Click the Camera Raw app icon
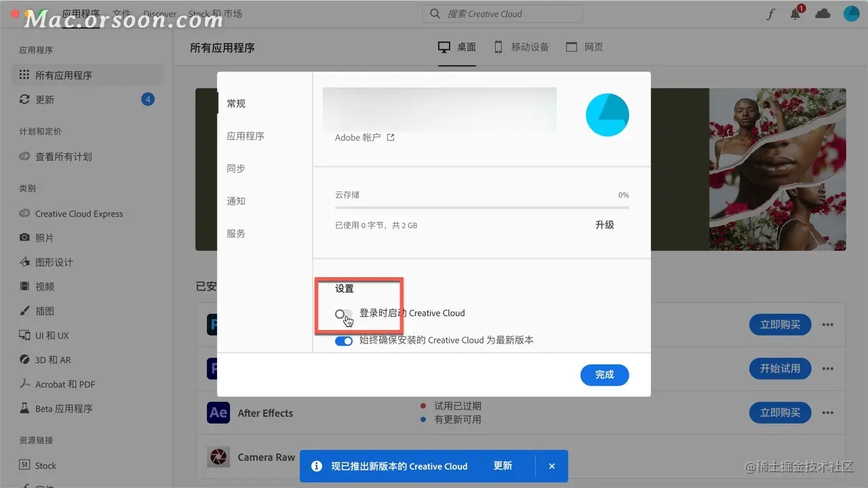 click(218, 457)
